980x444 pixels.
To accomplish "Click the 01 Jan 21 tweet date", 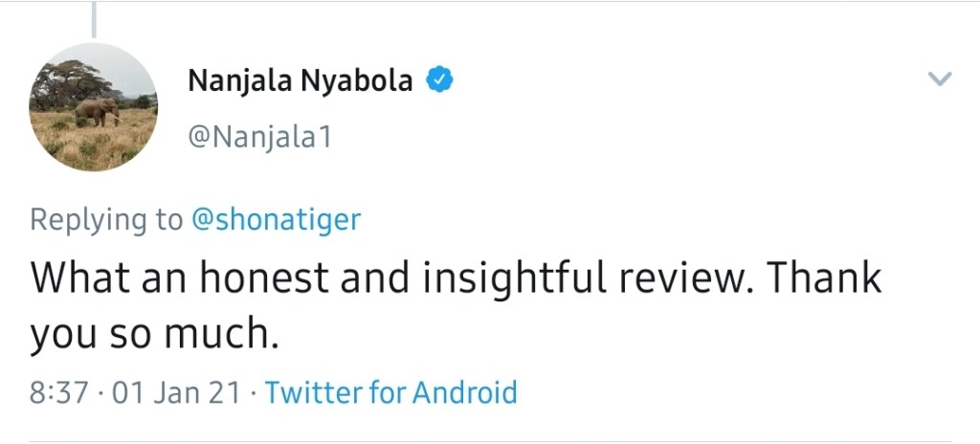I will click(176, 392).
